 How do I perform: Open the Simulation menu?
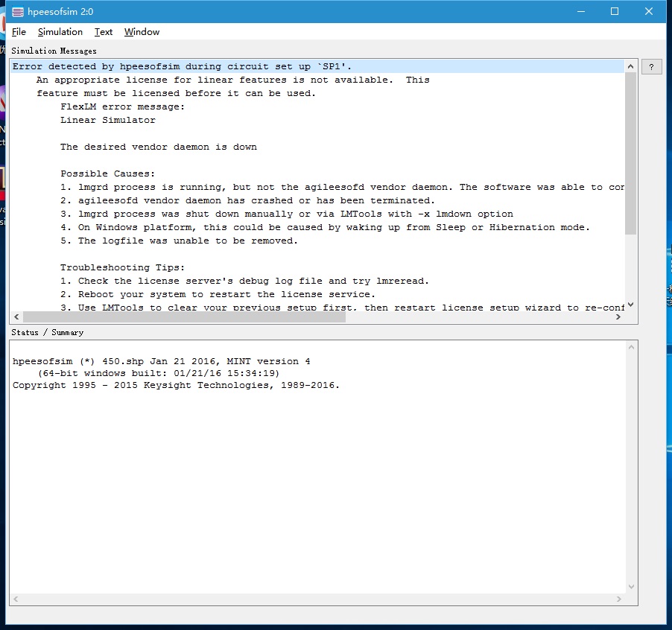click(x=60, y=32)
